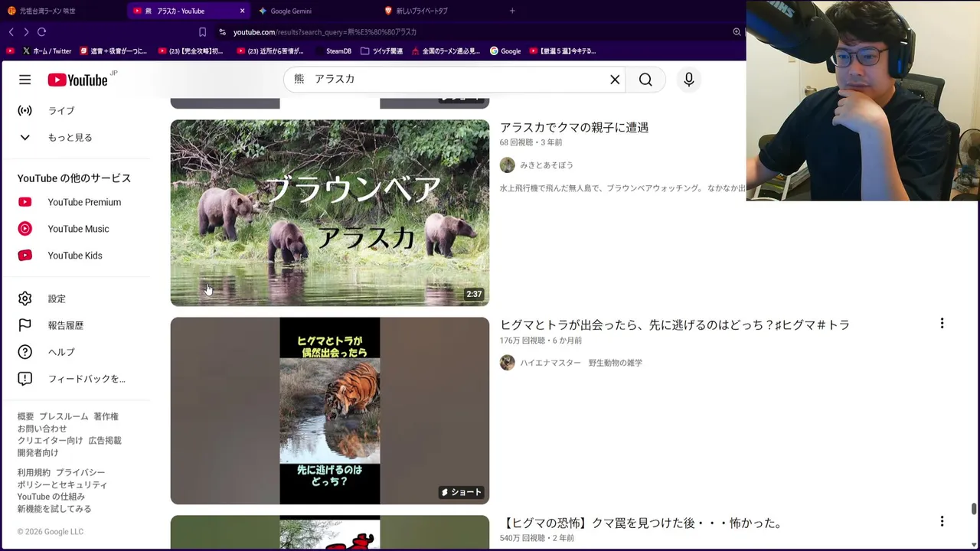Image resolution: width=980 pixels, height=551 pixels.
Task: Bookmark this page with the bookmark icon
Action: click(x=202, y=32)
